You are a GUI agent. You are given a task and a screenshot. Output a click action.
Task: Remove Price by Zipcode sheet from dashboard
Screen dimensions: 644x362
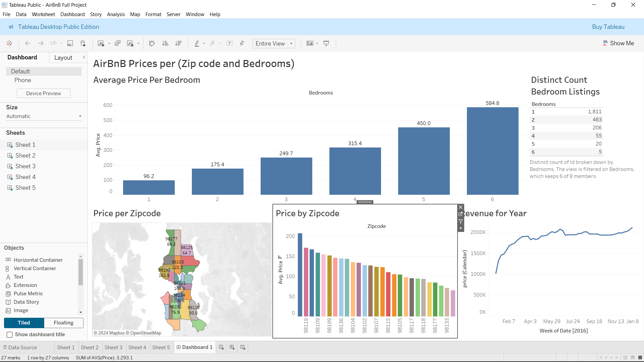coord(461,207)
